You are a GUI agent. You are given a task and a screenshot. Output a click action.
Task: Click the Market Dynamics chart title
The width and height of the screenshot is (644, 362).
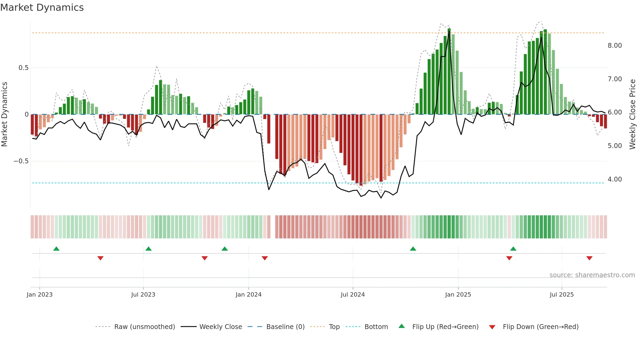click(x=42, y=8)
